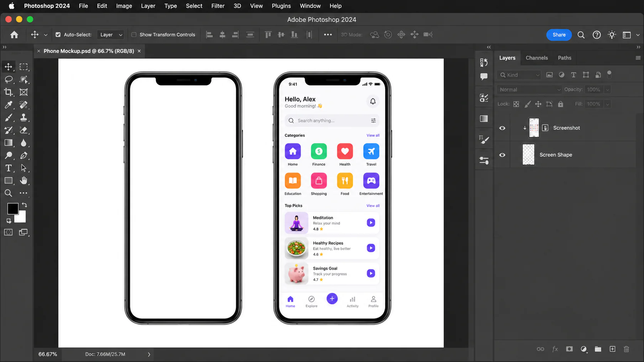
Task: Click the Share button
Action: pyautogui.click(x=559, y=35)
